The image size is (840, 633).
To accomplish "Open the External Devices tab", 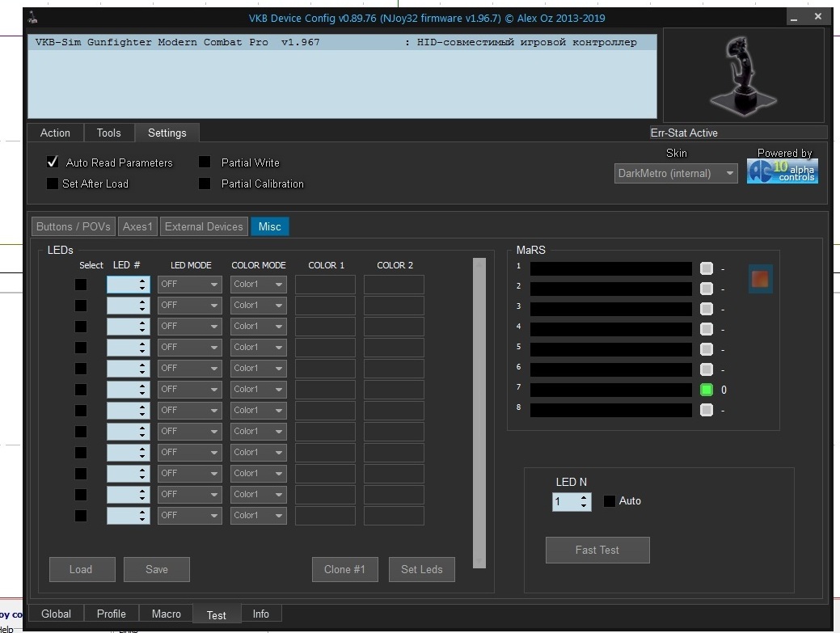I will [204, 226].
